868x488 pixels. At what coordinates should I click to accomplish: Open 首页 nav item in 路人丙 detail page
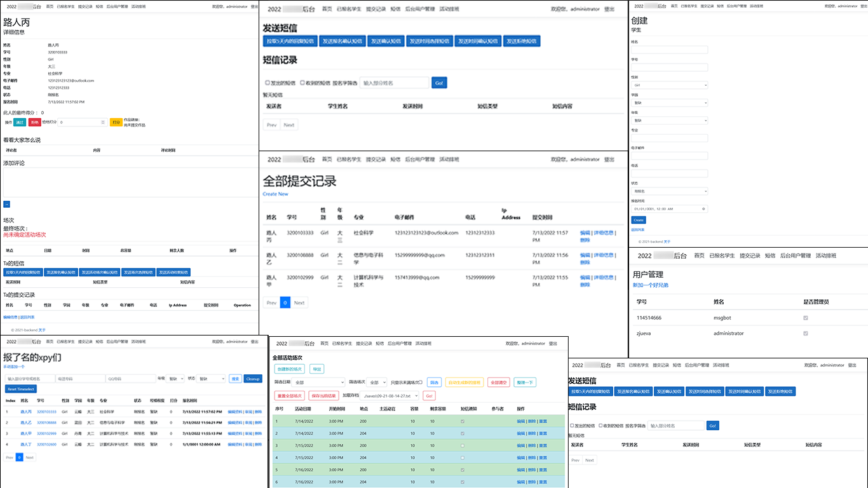tap(50, 6)
